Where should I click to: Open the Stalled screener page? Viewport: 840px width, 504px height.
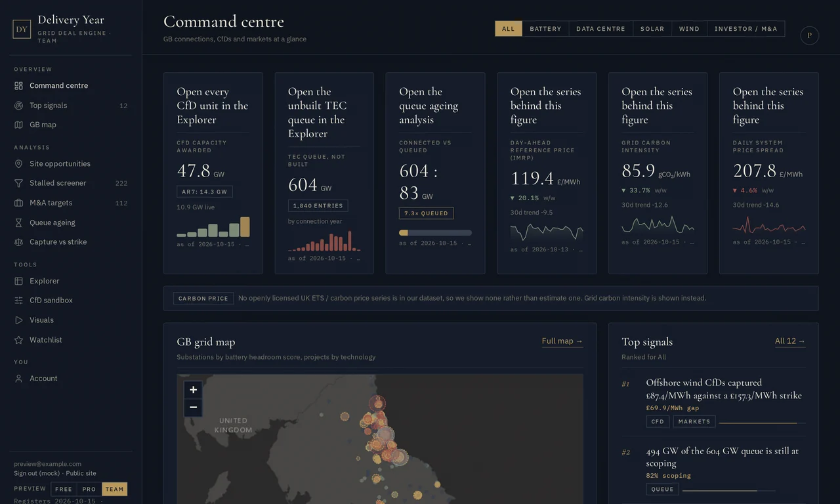[71, 183]
